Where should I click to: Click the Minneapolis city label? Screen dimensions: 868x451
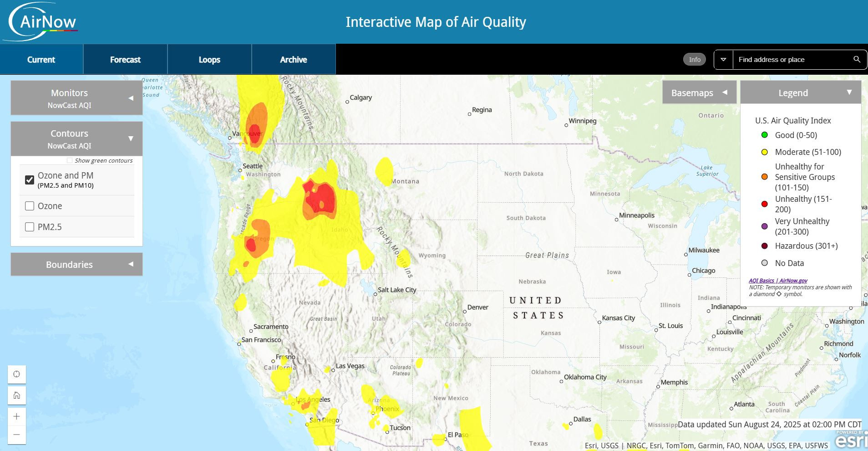coord(636,215)
